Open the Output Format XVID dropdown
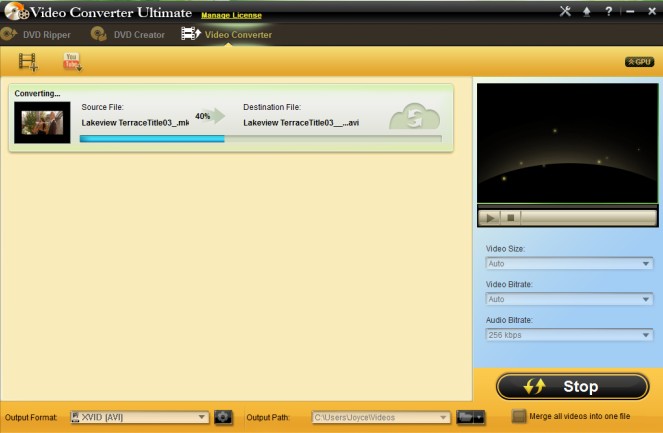This screenshot has width=663, height=433. click(139, 417)
